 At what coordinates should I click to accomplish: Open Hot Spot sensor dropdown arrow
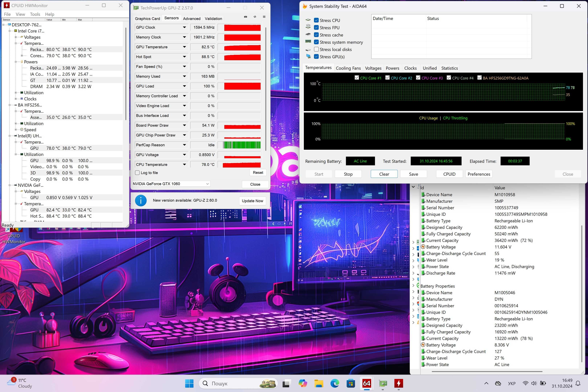coord(185,57)
